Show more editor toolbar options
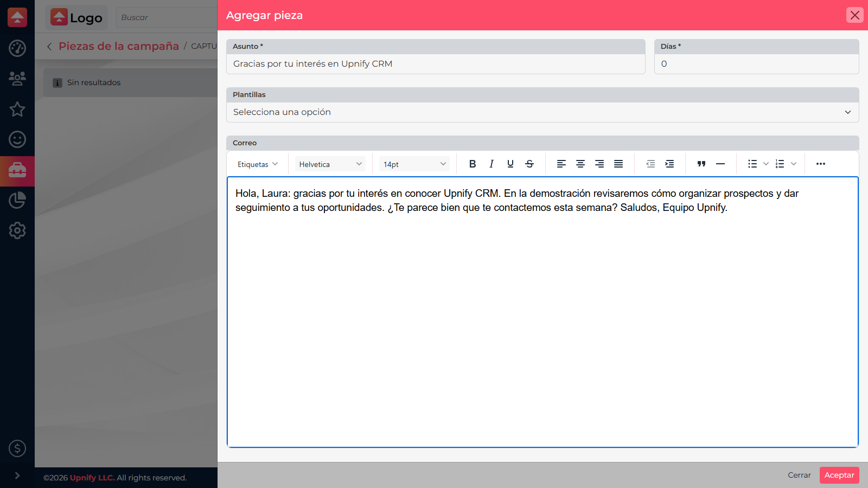This screenshot has height=488, width=868. (x=821, y=164)
